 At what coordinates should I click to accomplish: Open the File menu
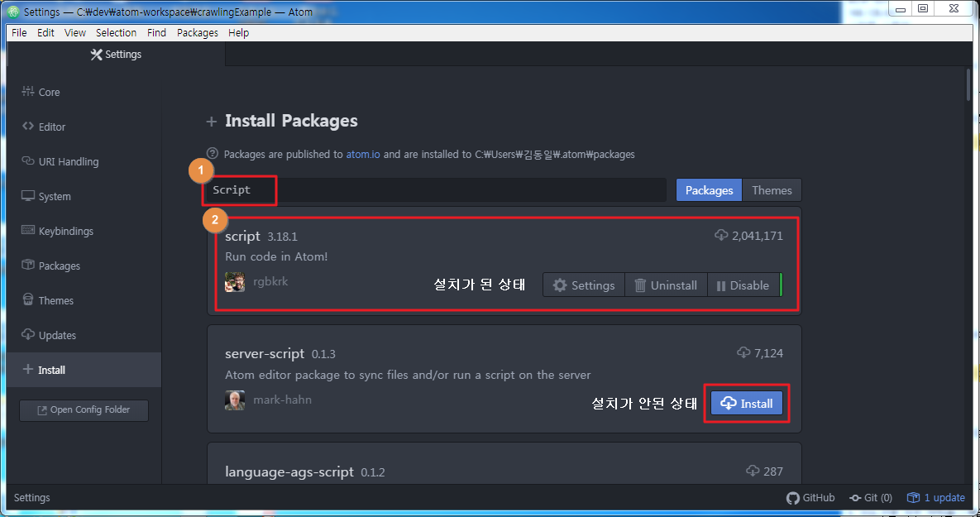pyautogui.click(x=19, y=32)
